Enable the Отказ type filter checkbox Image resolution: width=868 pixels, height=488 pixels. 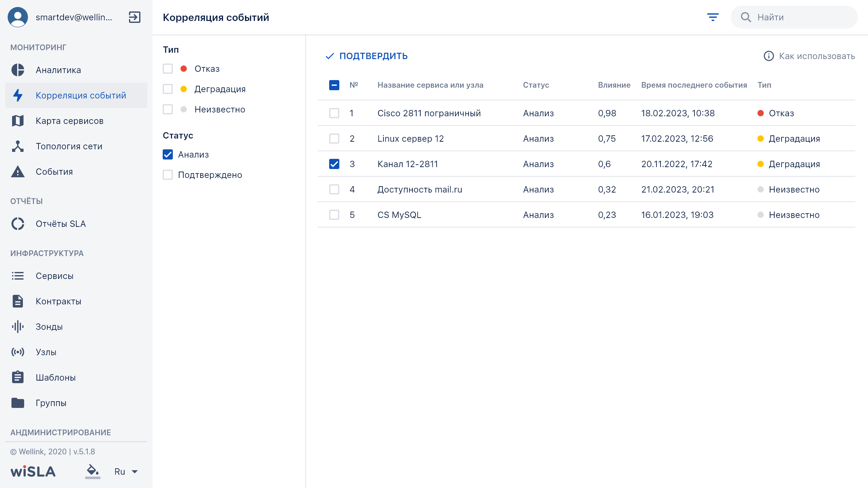(x=168, y=69)
